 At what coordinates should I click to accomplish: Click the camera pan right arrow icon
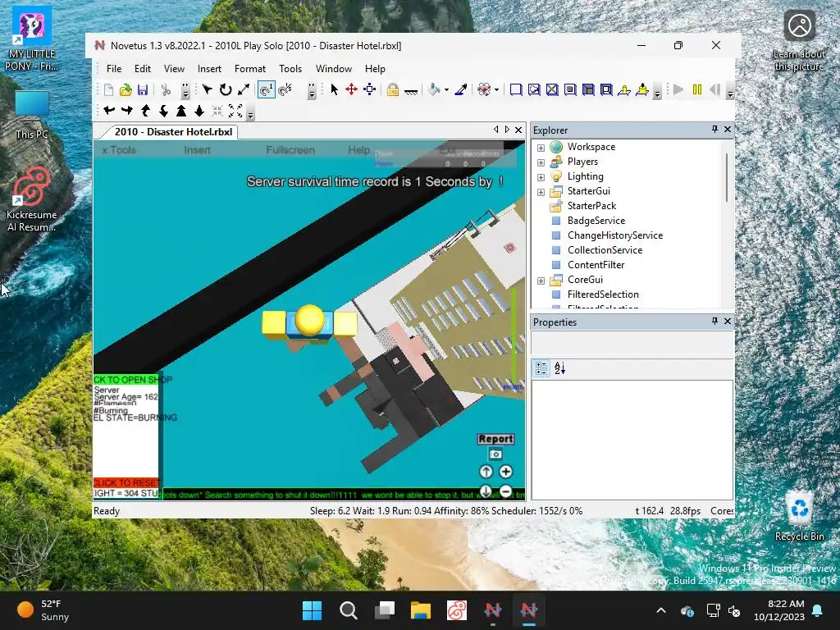[x=127, y=111]
